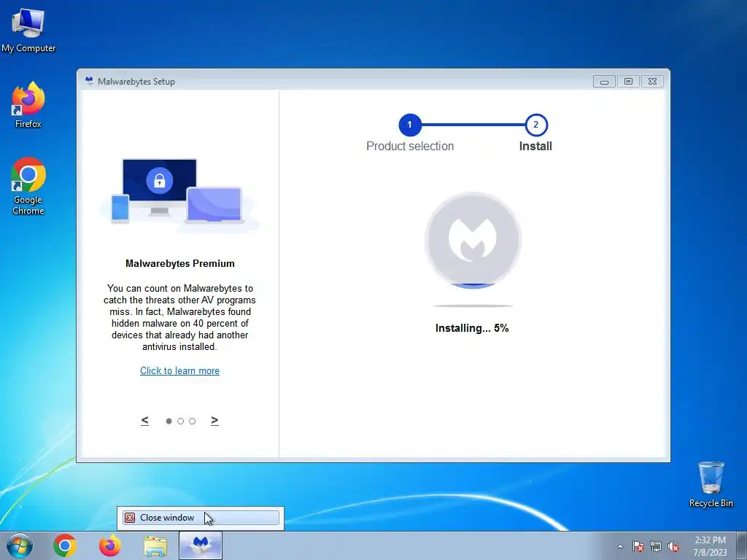Click the Malwarebytes logo progress circle
Viewport: 747px width, 560px height.
[x=473, y=240]
